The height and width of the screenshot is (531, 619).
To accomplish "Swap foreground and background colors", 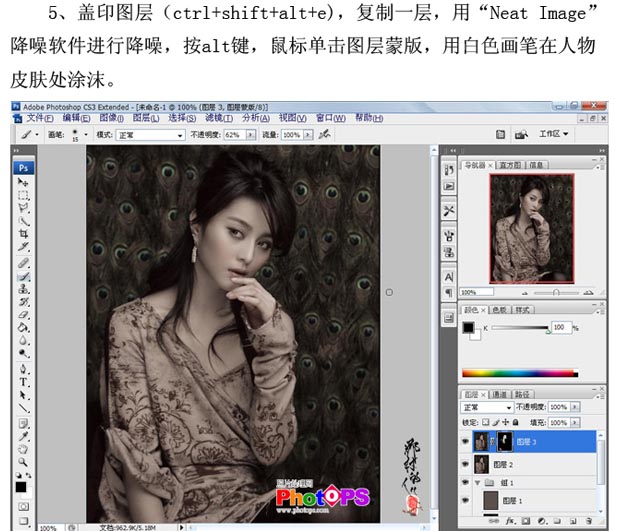I will point(28,475).
